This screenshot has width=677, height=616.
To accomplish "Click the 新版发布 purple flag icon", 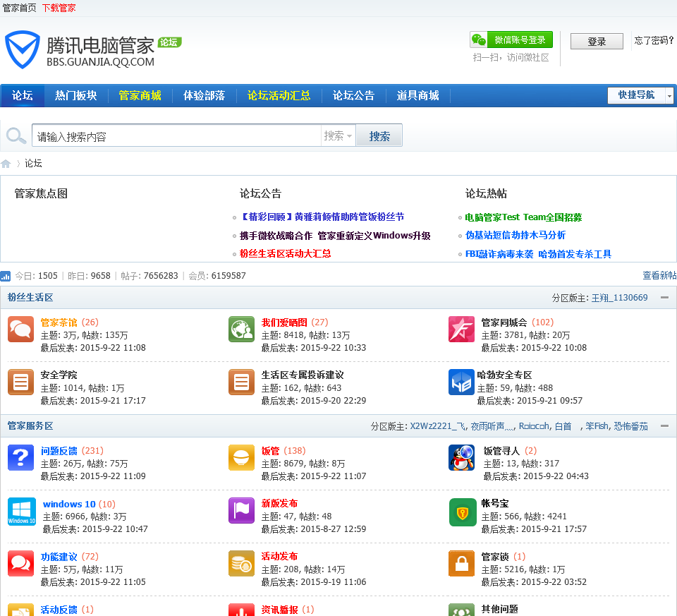I will pyautogui.click(x=241, y=511).
